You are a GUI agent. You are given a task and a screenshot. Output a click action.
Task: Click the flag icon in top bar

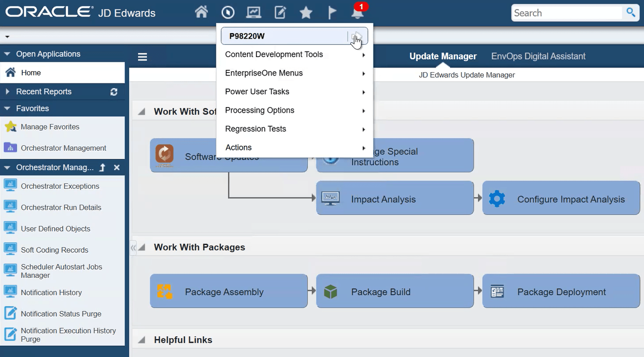(x=332, y=12)
